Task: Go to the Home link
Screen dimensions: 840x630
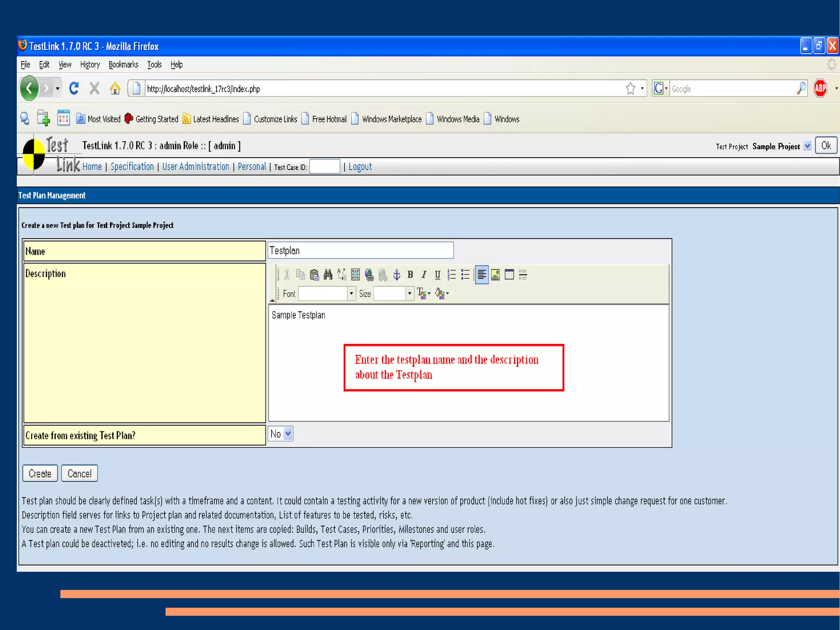Action: (x=92, y=167)
